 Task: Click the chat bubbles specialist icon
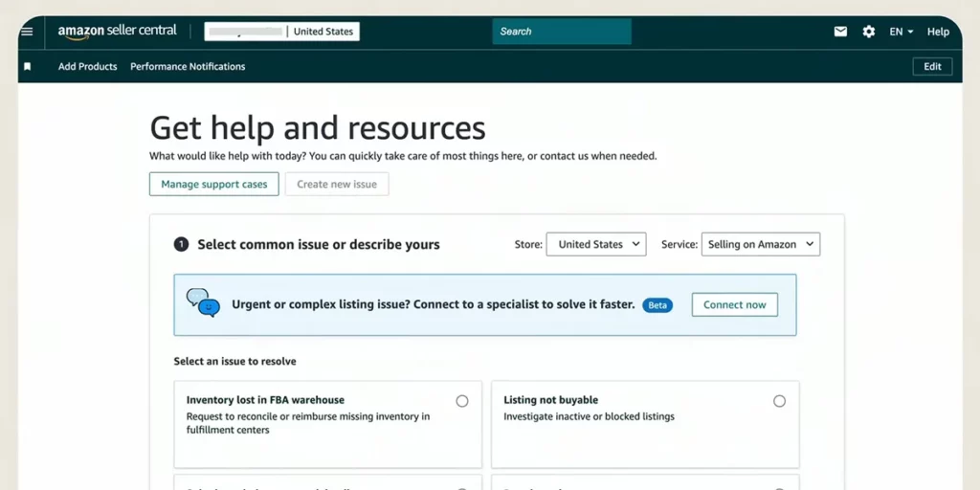[202, 303]
